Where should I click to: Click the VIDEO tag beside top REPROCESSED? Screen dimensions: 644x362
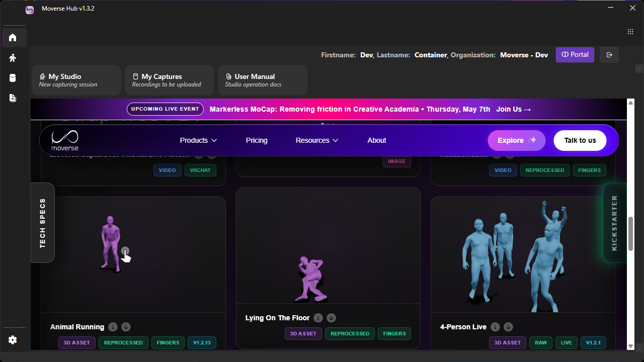click(x=503, y=170)
